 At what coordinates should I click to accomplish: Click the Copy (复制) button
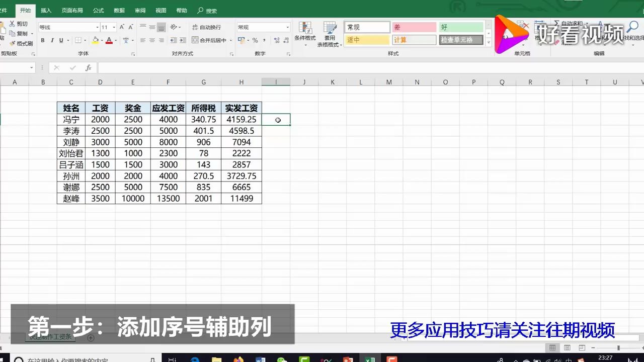tap(19, 34)
